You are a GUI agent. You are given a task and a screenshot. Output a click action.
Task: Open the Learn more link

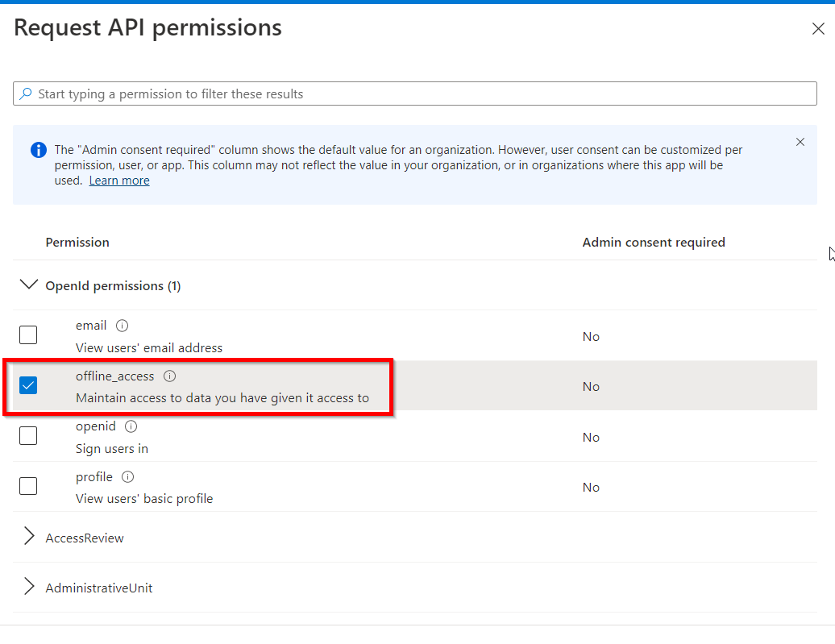118,180
